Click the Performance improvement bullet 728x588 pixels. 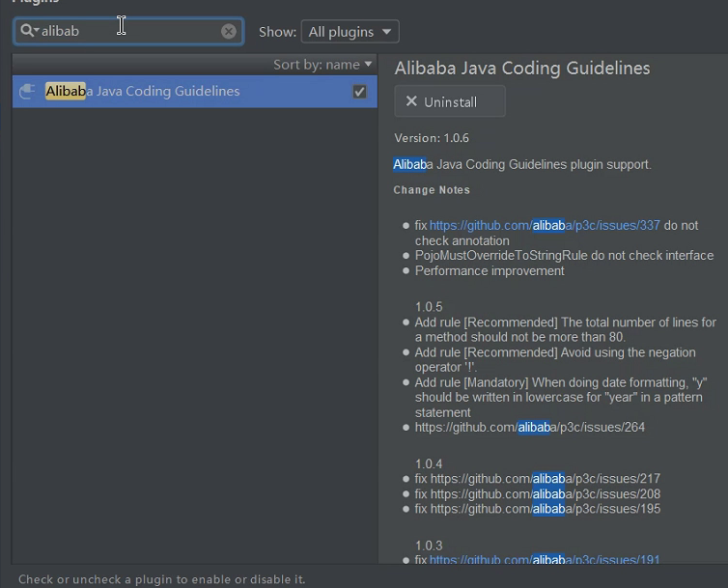490,270
